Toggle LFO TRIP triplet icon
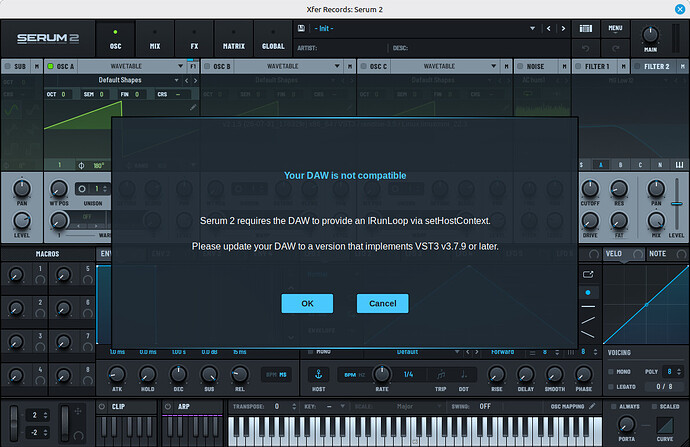Viewport: 690px width, 447px height. tap(440, 374)
